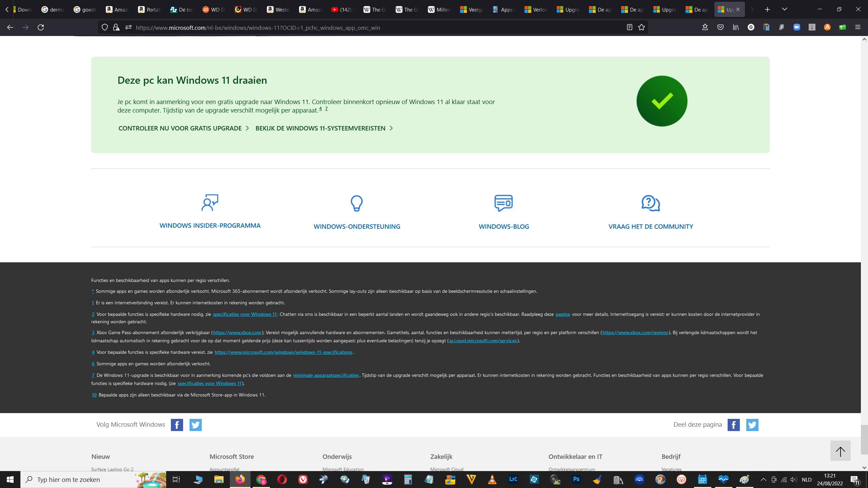This screenshot has width=868, height=488.
Task: Switch to the YouTube (142) tab
Action: pyautogui.click(x=342, y=9)
